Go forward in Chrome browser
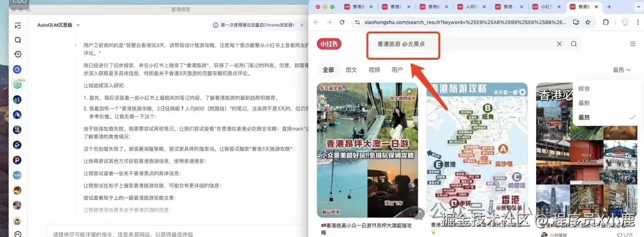Image resolution: width=644 pixels, height=237 pixels. coord(329,22)
